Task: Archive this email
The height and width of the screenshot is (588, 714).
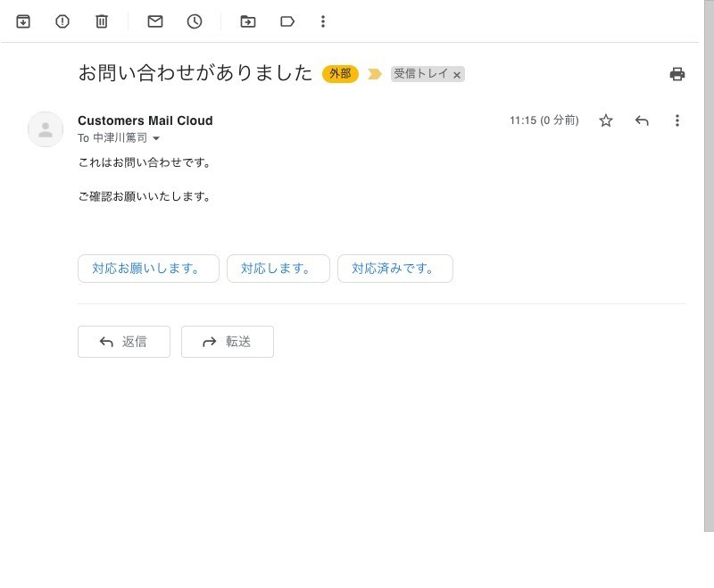Action: point(23,21)
